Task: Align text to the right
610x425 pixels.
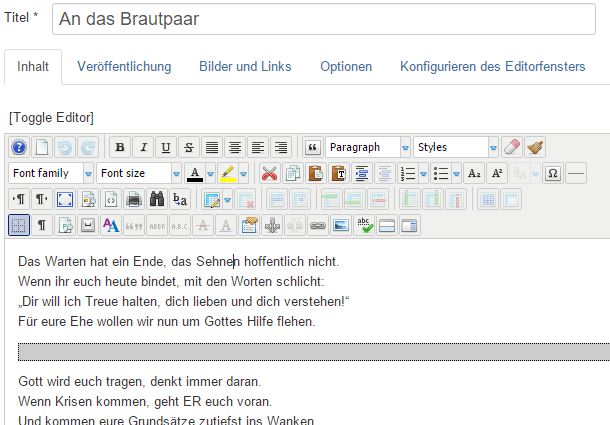Action: coord(280,148)
